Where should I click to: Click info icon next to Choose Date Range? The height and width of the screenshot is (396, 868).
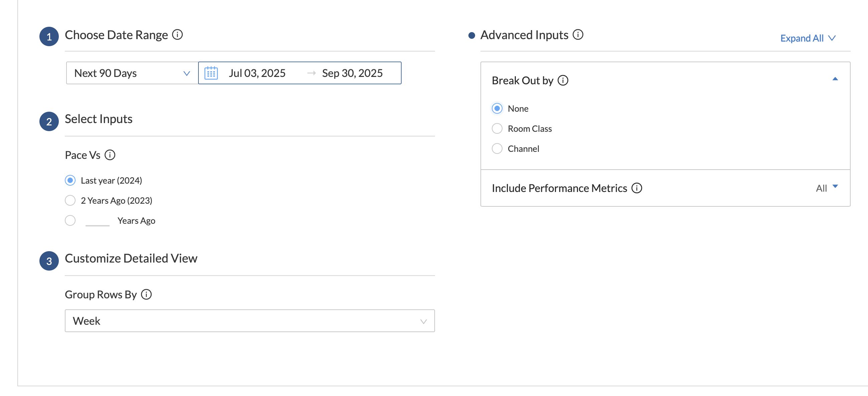pyautogui.click(x=177, y=35)
